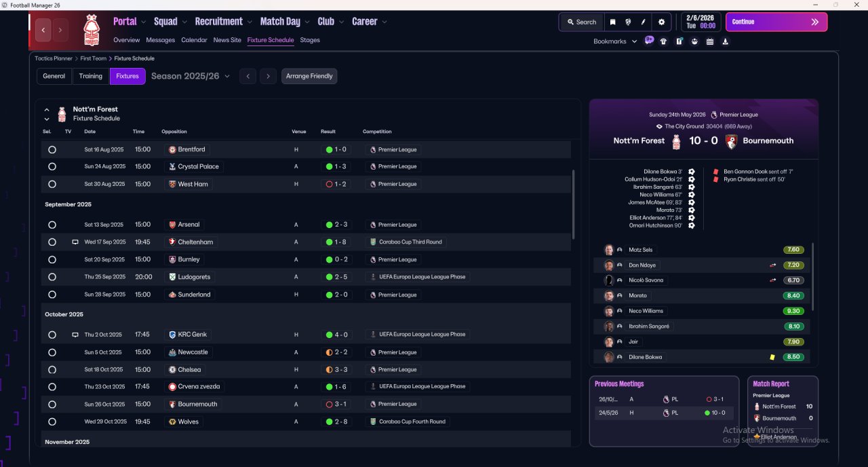Click the pencil edit icon in top toolbar

click(644, 22)
